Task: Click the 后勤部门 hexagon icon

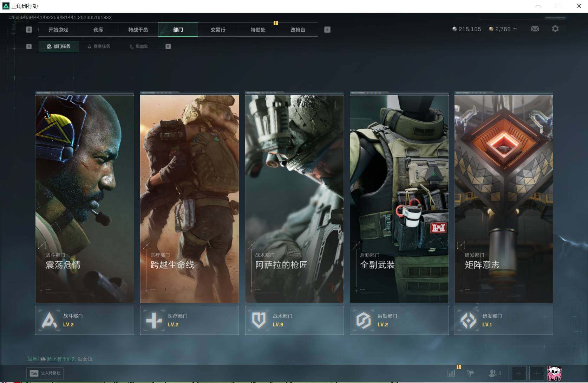Action: click(x=364, y=320)
